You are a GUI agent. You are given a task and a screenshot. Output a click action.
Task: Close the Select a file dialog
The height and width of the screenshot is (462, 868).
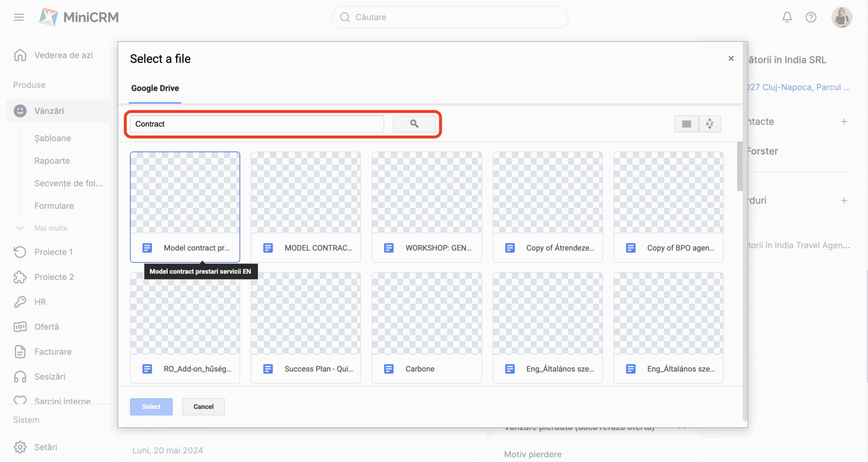pos(731,59)
